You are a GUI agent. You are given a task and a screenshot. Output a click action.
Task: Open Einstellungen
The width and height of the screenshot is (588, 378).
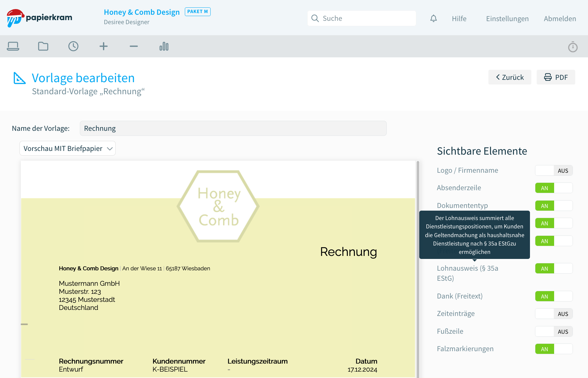(507, 19)
